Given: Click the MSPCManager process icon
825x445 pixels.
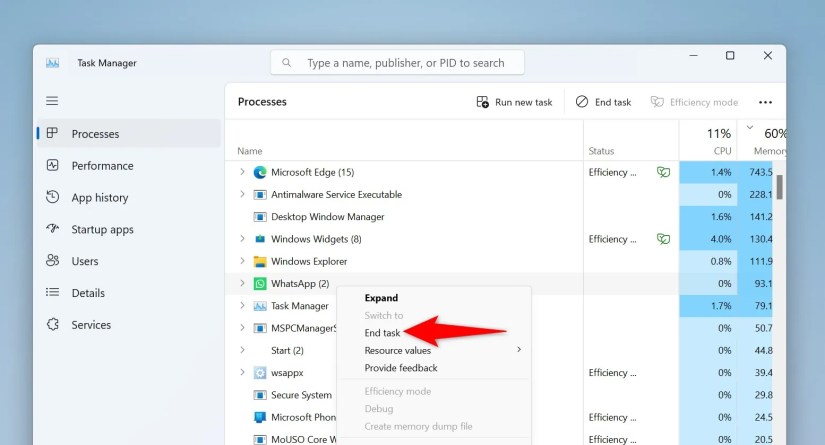Looking at the screenshot, I should pyautogui.click(x=260, y=328).
